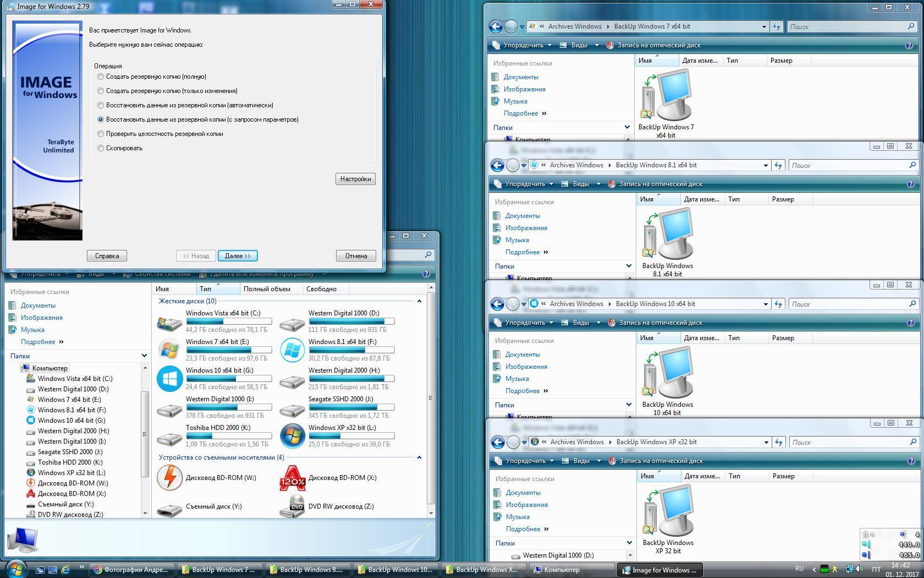The image size is (924, 578).
Task: Expand Упорядочить menu in BackUp Windows 7 window
Action: point(521,45)
